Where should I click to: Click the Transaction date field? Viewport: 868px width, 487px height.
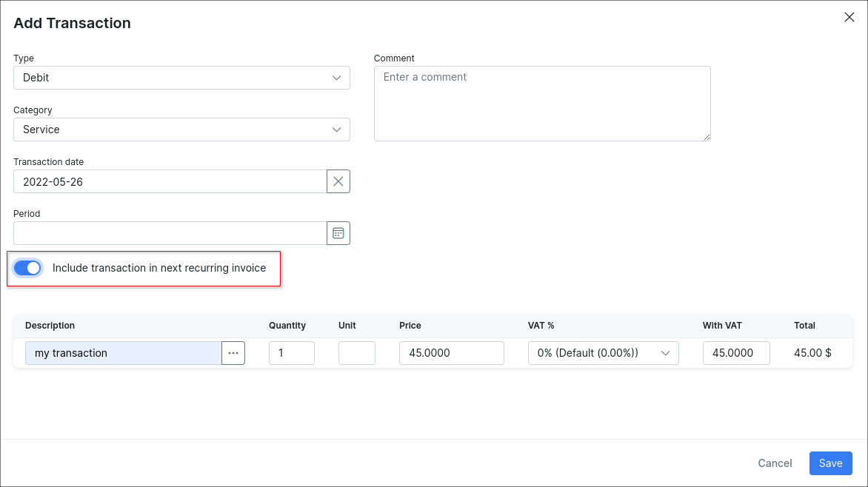(x=170, y=181)
